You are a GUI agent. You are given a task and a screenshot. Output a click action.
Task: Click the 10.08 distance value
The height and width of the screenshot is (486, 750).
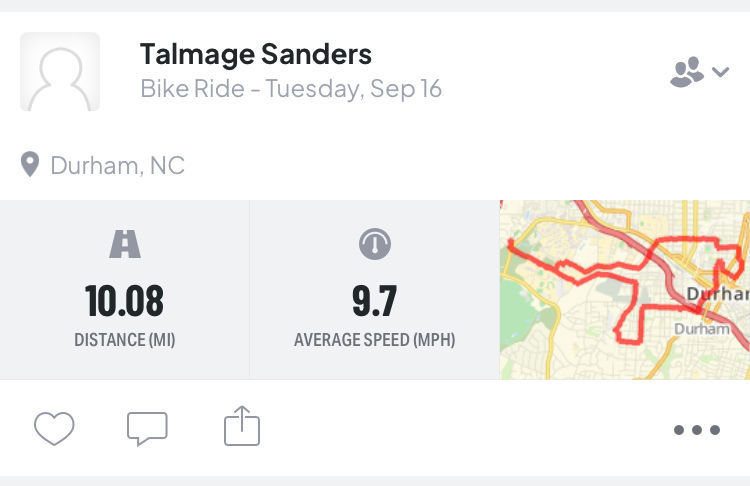(124, 300)
